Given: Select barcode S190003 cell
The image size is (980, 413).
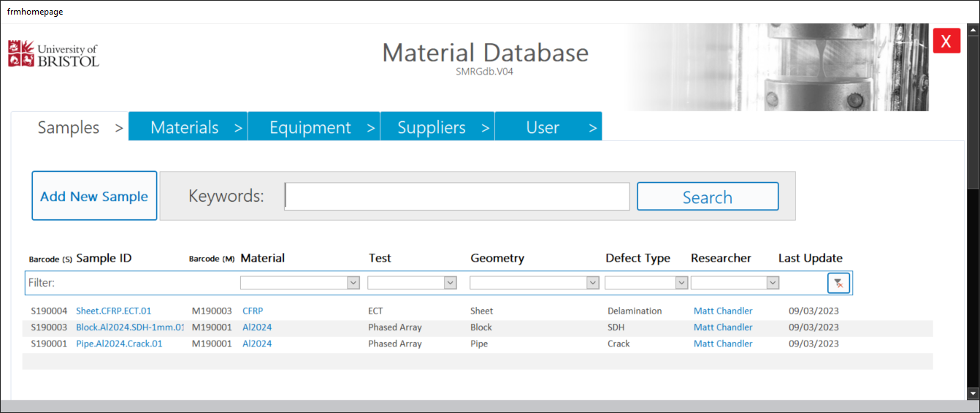Looking at the screenshot, I should pos(49,327).
